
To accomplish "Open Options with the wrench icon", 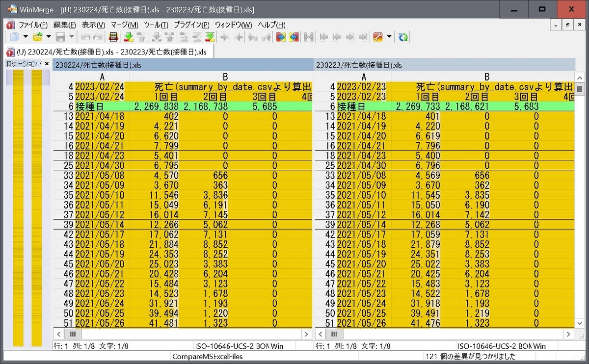I will 378,37.
